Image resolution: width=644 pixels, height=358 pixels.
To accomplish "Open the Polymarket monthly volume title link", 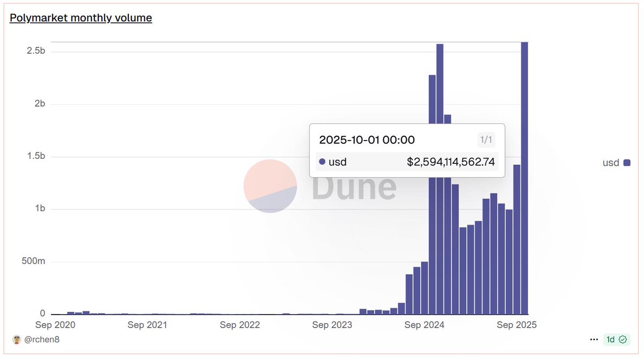I will [x=81, y=18].
